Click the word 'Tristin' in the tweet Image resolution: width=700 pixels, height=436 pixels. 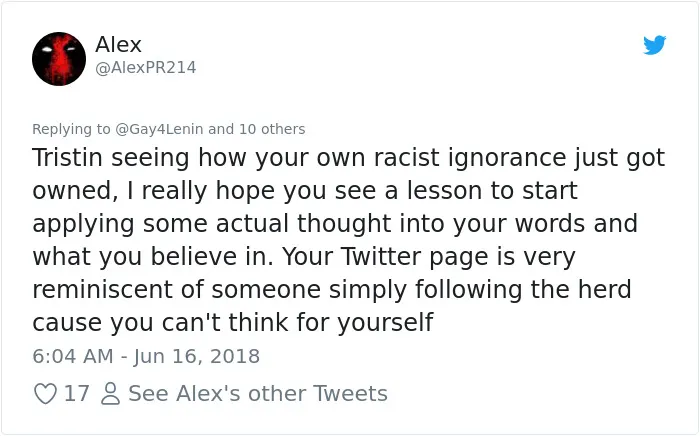click(x=67, y=158)
